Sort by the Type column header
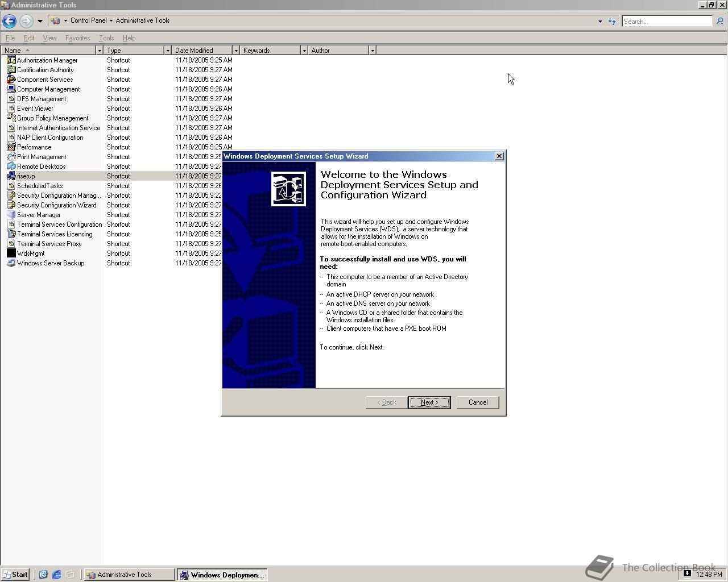Viewport: 728px width, 582px height. point(134,51)
